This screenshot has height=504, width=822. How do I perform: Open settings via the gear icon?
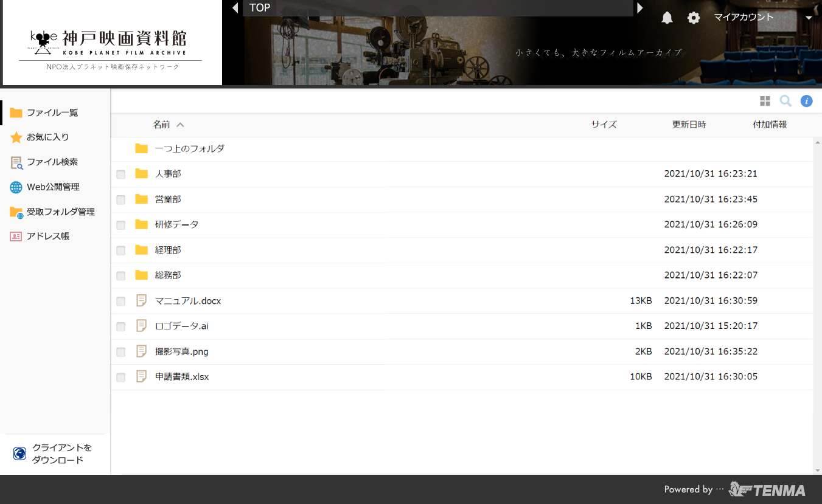pos(694,18)
